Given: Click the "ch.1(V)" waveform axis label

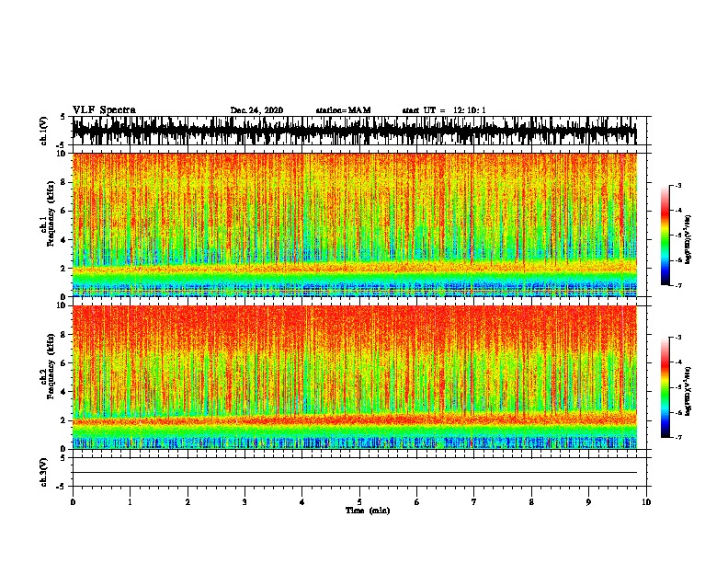Looking at the screenshot, I should click(x=44, y=131).
